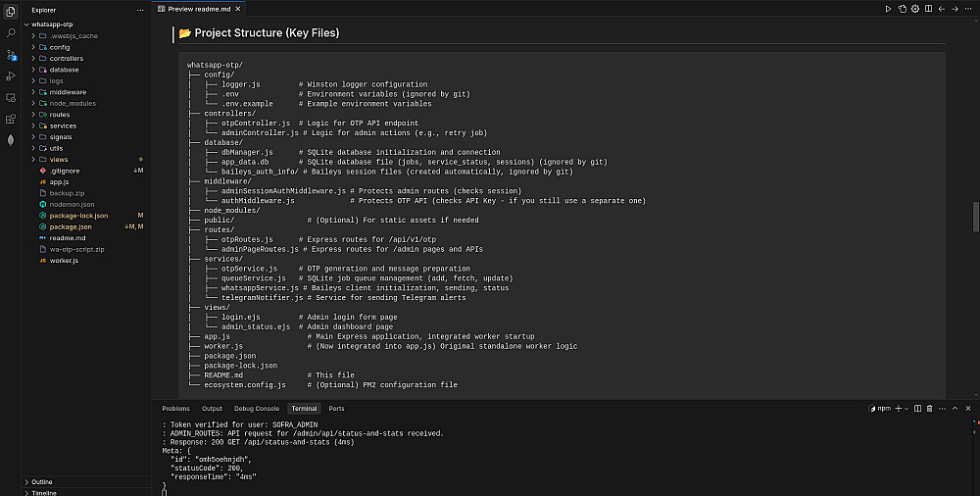The height and width of the screenshot is (496, 980).
Task: Open the Extensions view
Action: [11, 119]
